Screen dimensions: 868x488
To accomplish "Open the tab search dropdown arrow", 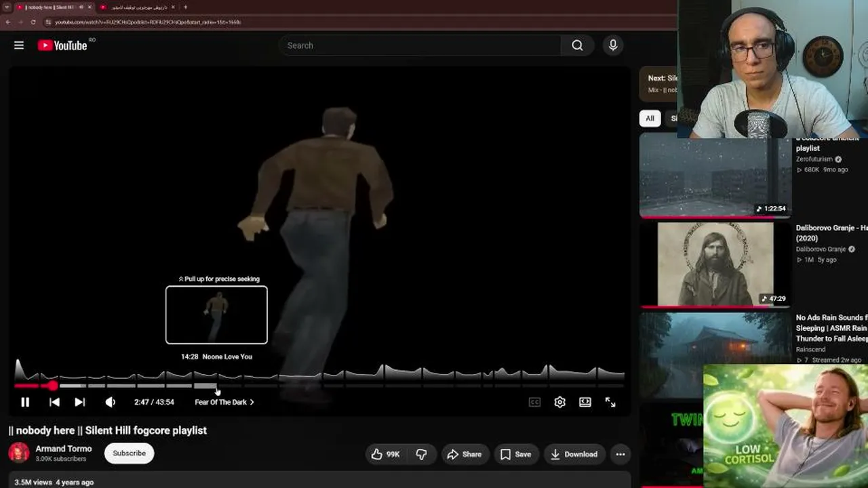I will click(6, 7).
